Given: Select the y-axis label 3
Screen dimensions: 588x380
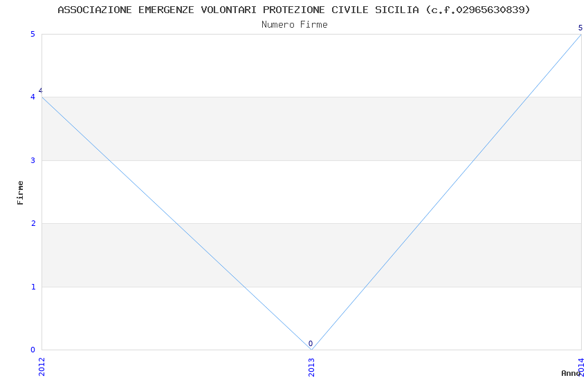Looking at the screenshot, I should coord(33,160).
